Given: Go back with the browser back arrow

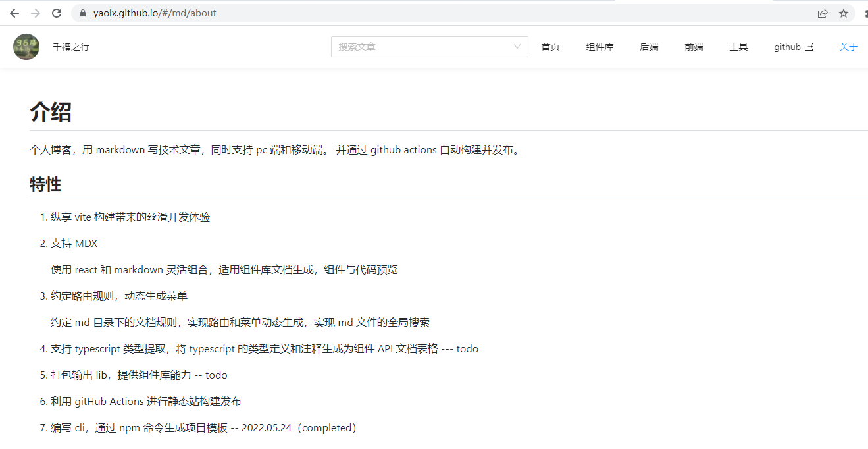Looking at the screenshot, I should point(14,13).
